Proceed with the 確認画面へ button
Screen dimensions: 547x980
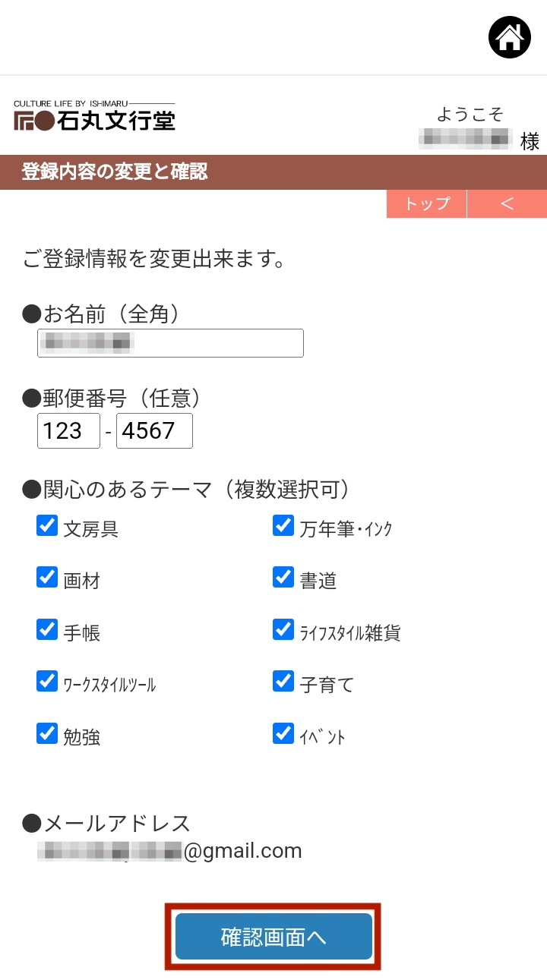[273, 937]
